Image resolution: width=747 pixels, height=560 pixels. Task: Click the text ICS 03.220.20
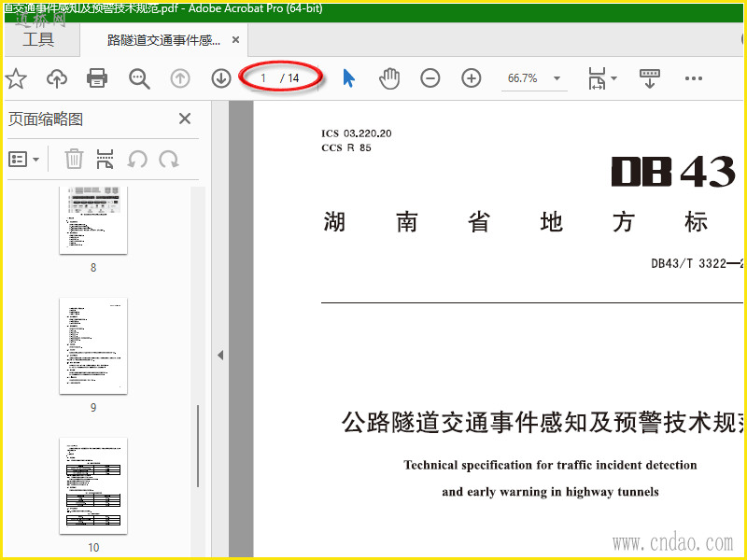[357, 133]
